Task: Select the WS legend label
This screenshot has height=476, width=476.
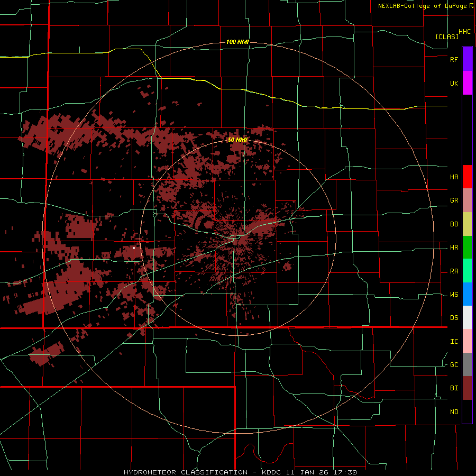Action: pos(454,295)
